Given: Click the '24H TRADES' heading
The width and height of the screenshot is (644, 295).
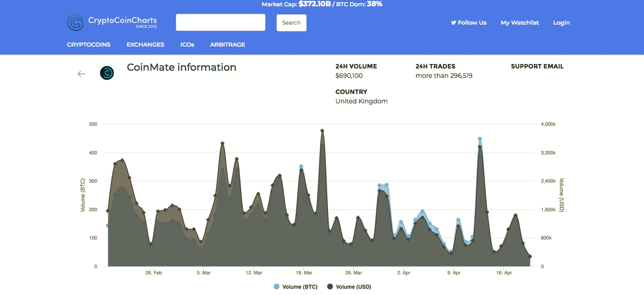Looking at the screenshot, I should point(435,66).
